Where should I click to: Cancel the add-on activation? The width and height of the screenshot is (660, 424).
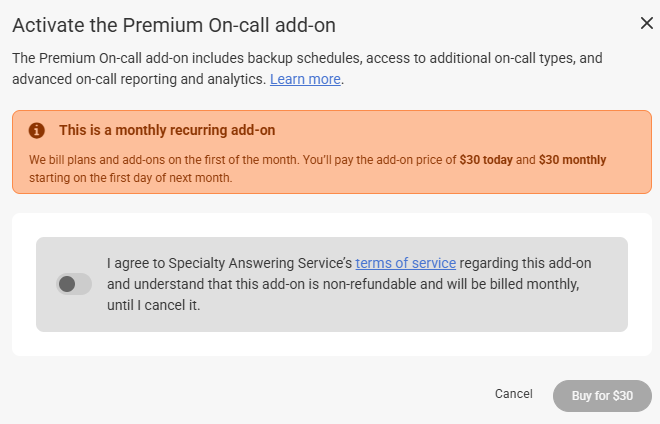pos(514,394)
